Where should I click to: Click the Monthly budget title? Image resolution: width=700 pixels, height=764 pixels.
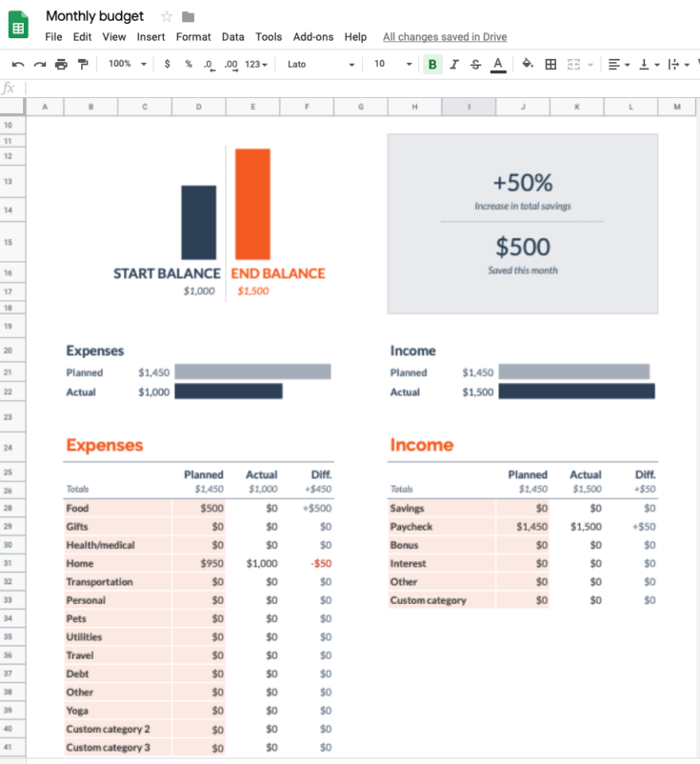(x=94, y=16)
